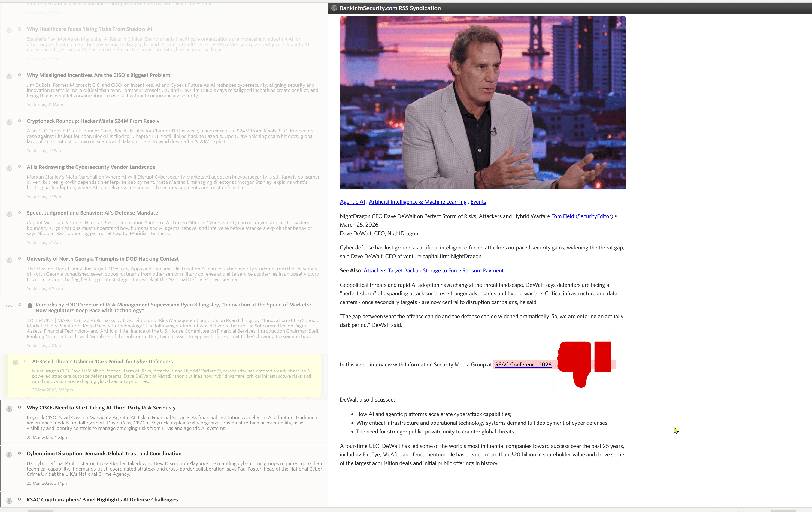The image size is (812, 512).
Task: Open the Agentic AI category link
Action: (x=352, y=202)
